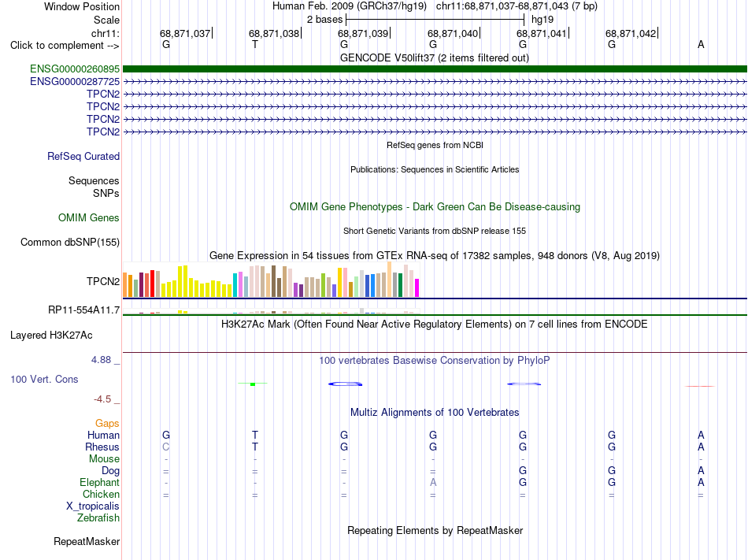Click the RepeatMasker track label

(87, 541)
